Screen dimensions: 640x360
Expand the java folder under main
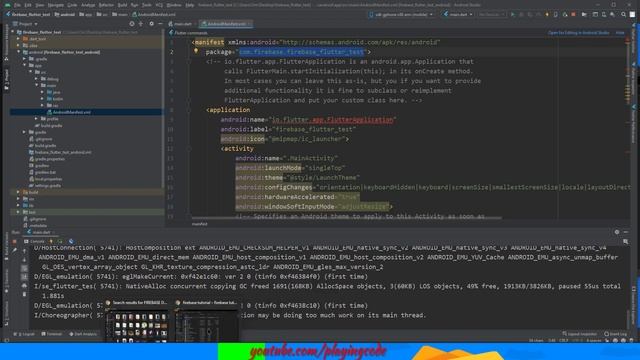pos(42,92)
